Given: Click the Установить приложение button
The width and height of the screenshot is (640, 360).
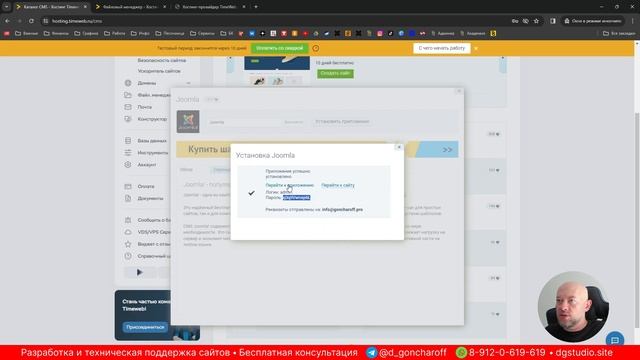Looking at the screenshot, I should point(342,122).
